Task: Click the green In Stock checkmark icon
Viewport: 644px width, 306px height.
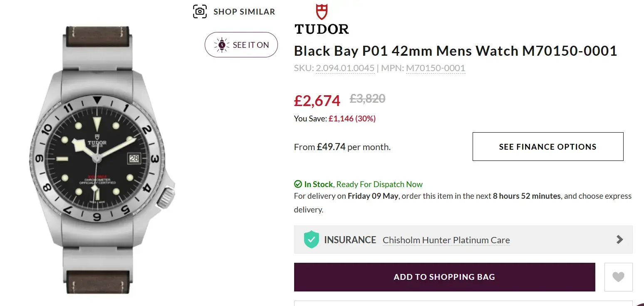Action: point(298,184)
